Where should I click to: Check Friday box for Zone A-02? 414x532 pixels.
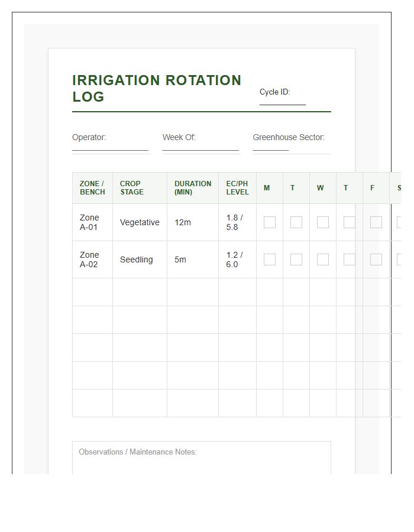376,259
